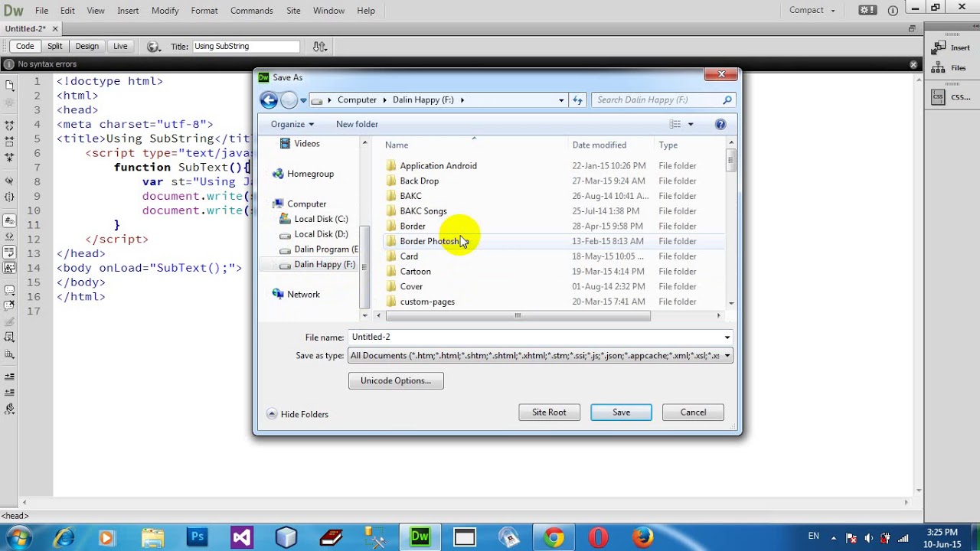Open the Edit menu
The image size is (980, 551).
tap(67, 11)
